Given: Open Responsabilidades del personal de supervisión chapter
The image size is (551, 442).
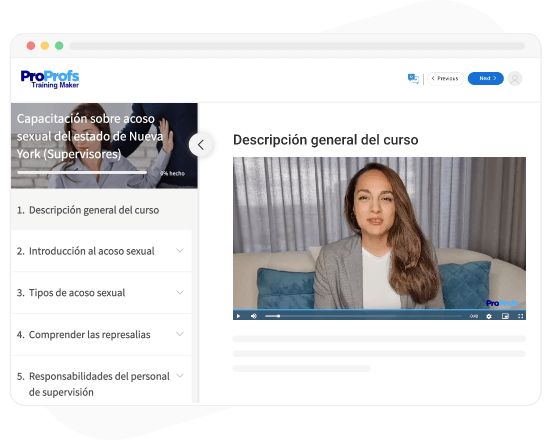Looking at the screenshot, I should pyautogui.click(x=102, y=380).
